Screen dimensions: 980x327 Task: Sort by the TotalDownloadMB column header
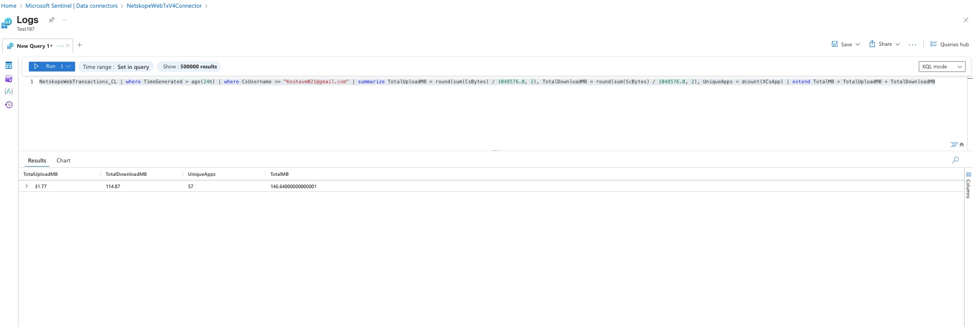tap(126, 174)
